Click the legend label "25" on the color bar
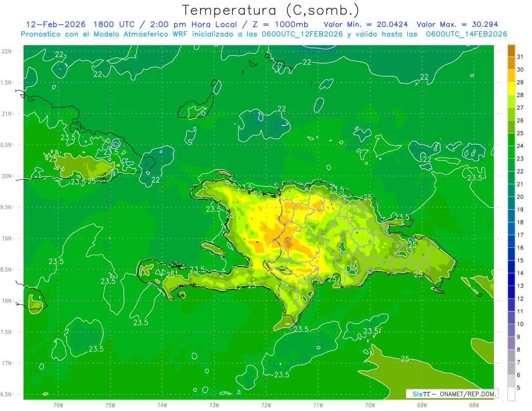 click(x=520, y=133)
